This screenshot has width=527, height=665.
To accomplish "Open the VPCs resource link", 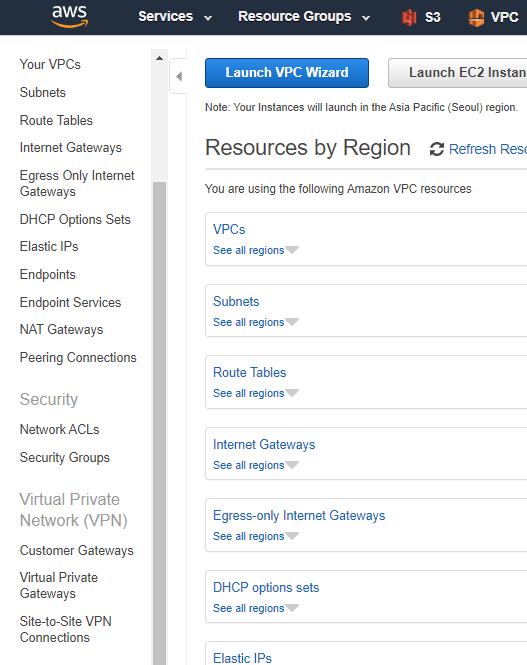I will pyautogui.click(x=229, y=229).
